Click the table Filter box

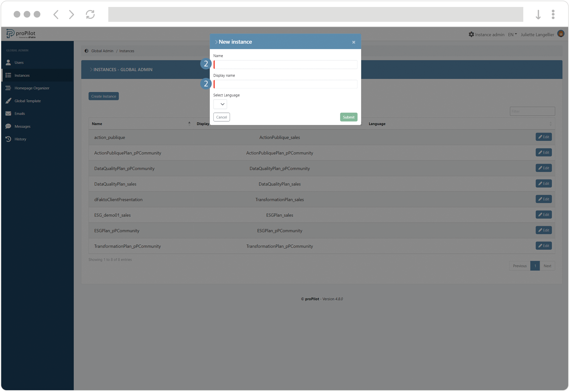532,111
